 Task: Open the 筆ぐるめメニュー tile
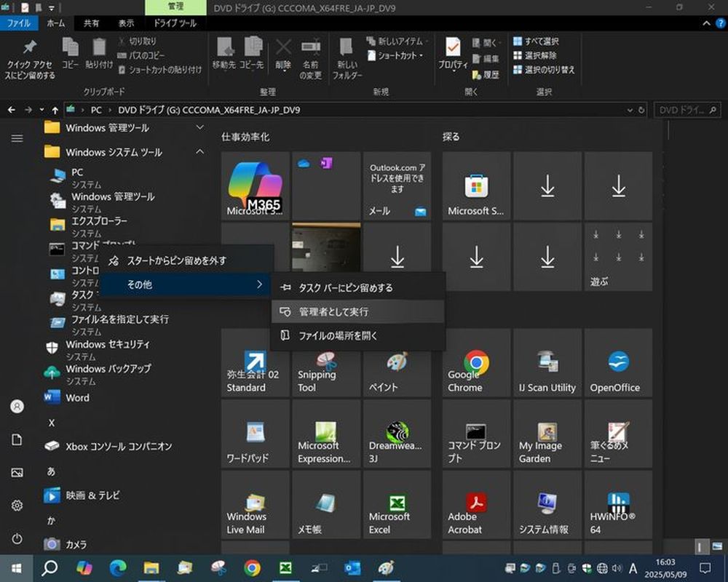point(618,434)
